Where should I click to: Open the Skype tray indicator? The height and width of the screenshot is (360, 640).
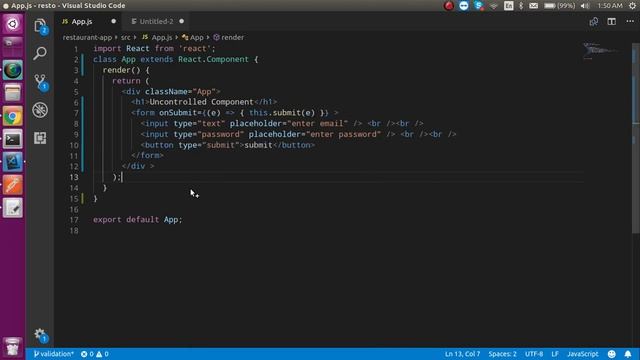pos(479,6)
